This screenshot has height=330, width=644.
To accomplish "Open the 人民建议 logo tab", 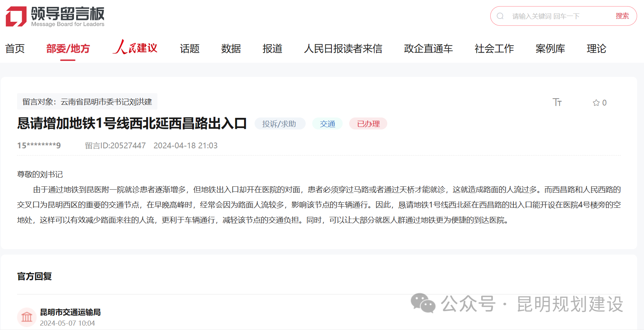I will [x=135, y=48].
